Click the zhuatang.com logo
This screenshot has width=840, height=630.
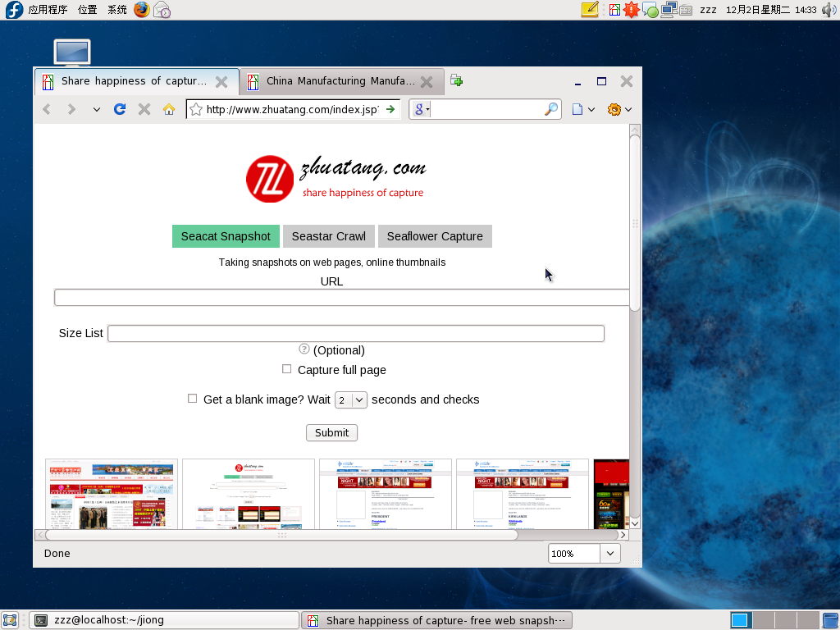[x=336, y=179]
